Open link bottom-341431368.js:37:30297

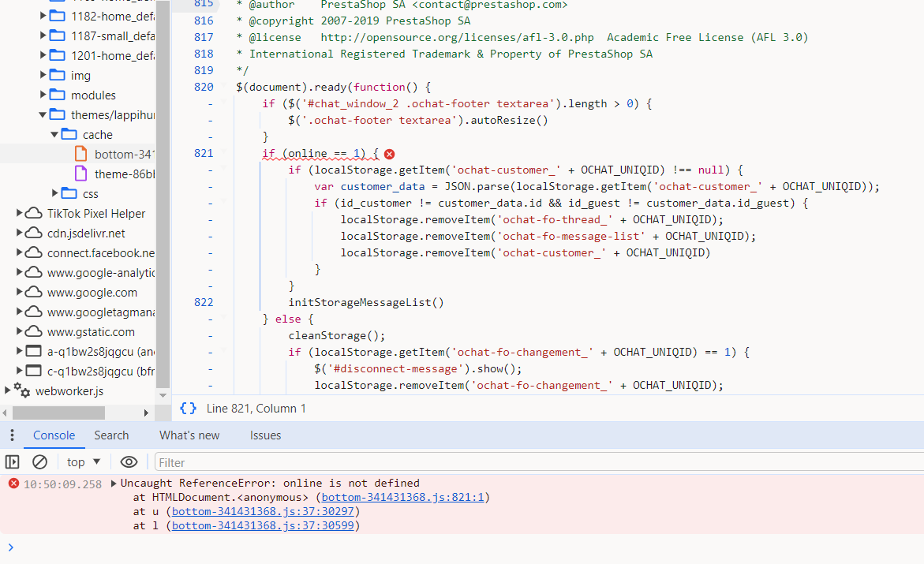click(x=263, y=512)
